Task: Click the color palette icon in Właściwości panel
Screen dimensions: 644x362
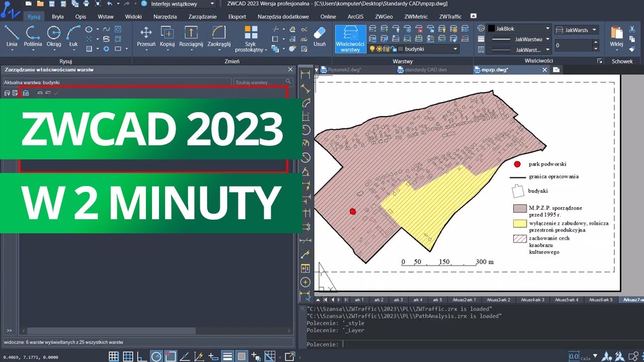Action: 481,29
